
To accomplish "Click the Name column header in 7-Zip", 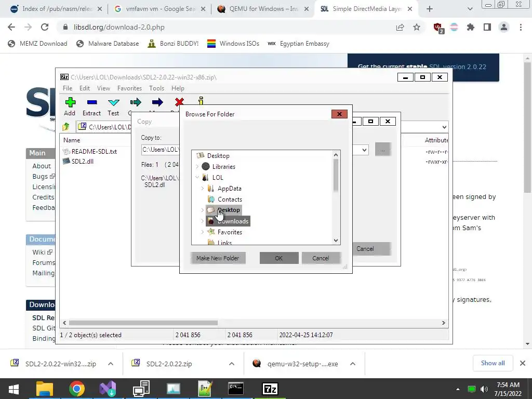I will [72, 140].
